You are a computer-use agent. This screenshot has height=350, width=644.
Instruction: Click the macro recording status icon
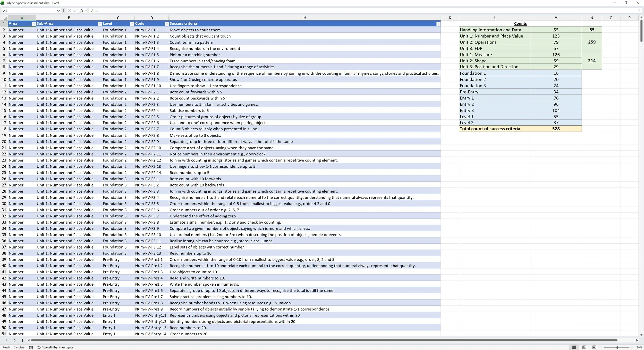point(31,347)
